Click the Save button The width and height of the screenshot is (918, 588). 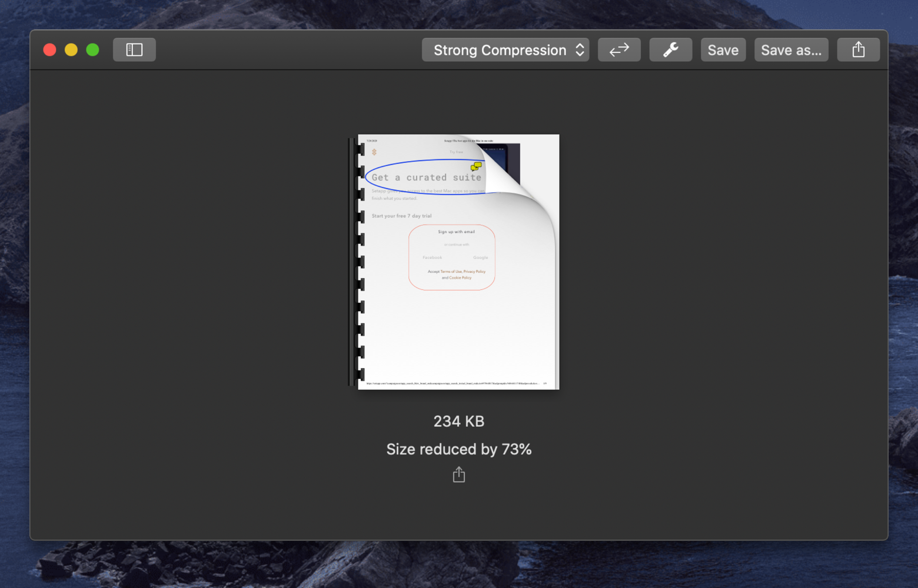coord(723,50)
